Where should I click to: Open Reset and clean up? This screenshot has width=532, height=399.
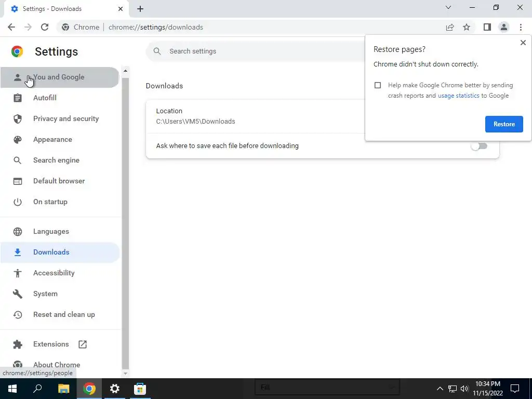coord(60,314)
